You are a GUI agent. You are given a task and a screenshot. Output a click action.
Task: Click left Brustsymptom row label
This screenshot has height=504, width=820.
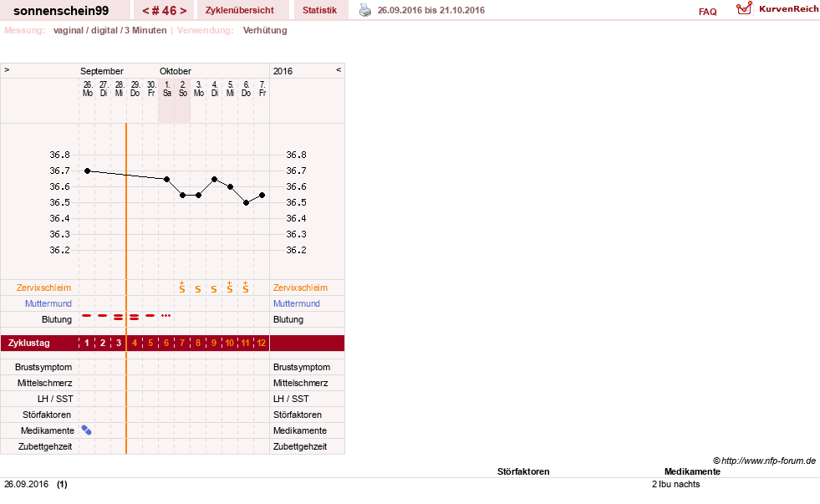click(43, 367)
